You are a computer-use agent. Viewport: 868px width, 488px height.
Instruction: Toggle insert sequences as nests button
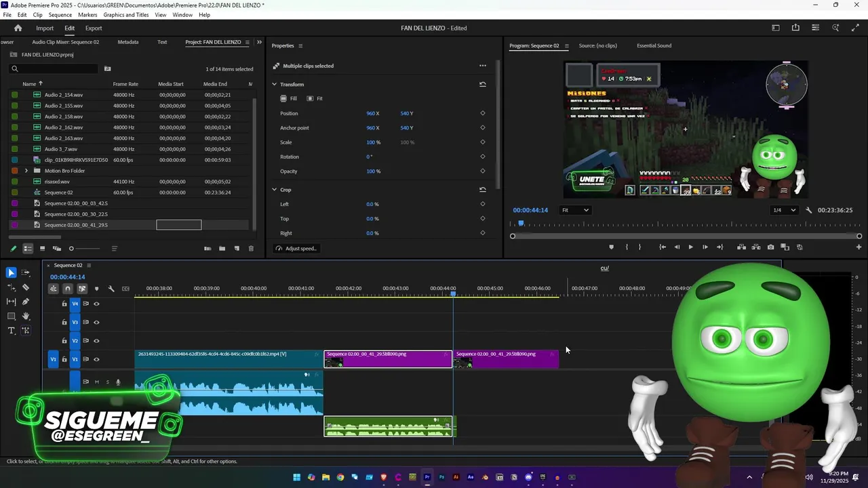click(x=53, y=289)
